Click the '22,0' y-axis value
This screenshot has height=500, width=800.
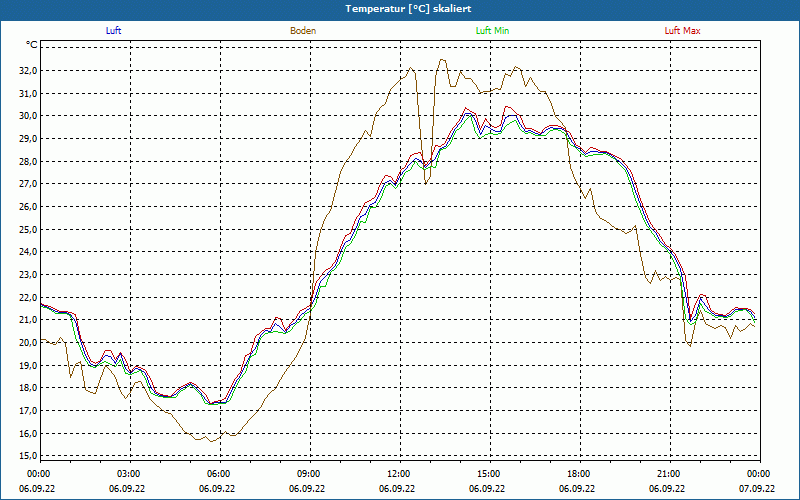tap(29, 297)
